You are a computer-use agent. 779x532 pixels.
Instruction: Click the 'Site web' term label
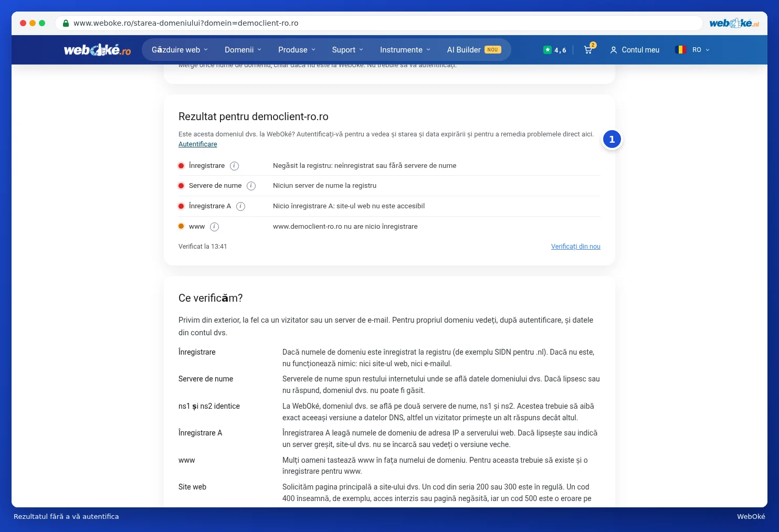192,487
